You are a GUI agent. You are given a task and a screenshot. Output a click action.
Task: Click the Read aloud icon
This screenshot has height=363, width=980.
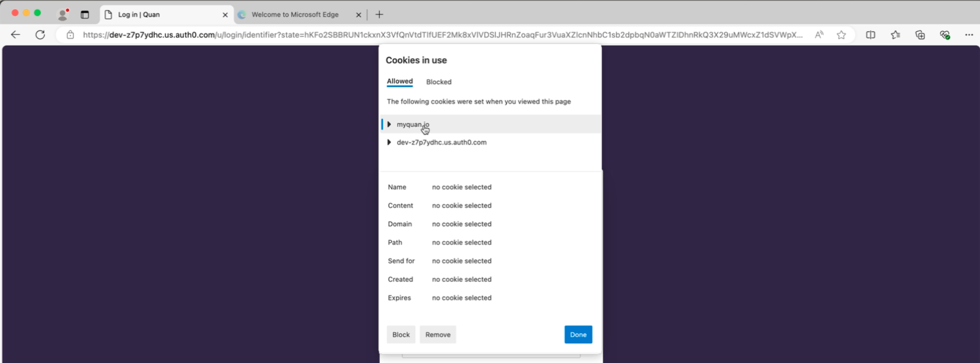(819, 35)
